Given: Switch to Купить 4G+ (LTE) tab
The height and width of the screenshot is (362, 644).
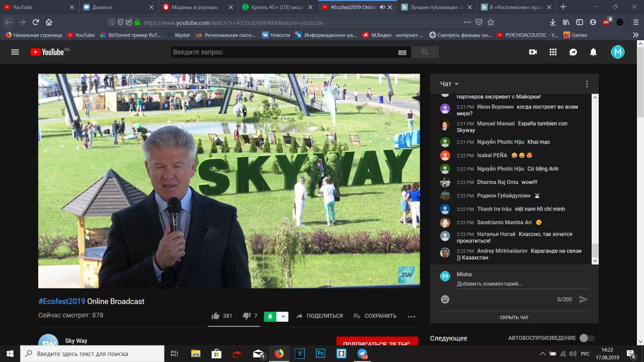Looking at the screenshot, I should coord(278,7).
